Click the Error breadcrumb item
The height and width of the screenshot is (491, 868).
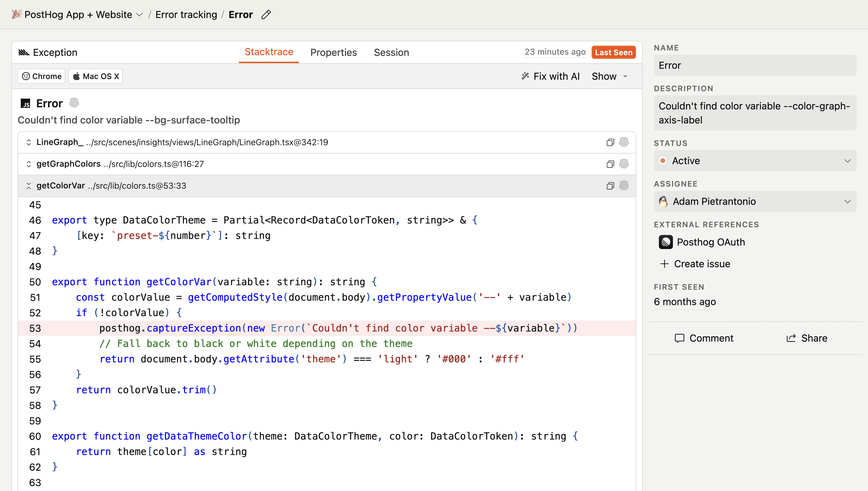point(240,14)
